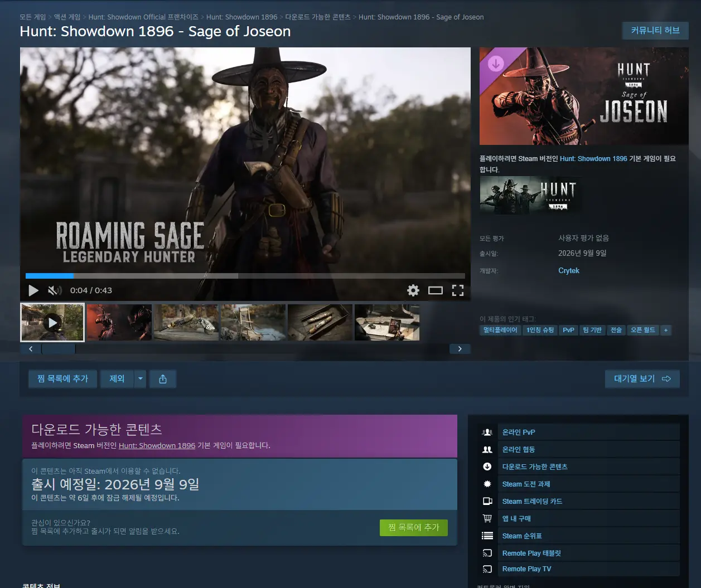
Task: Select the 전술 tag
Action: pos(616,330)
